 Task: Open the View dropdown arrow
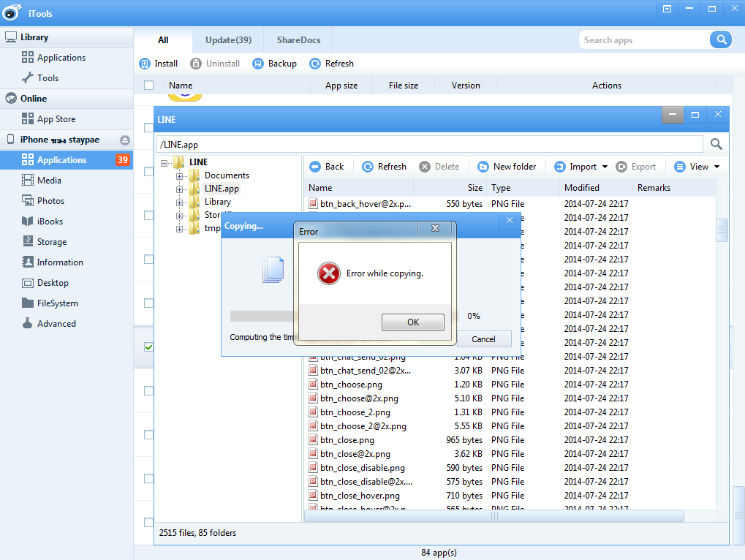[716, 167]
